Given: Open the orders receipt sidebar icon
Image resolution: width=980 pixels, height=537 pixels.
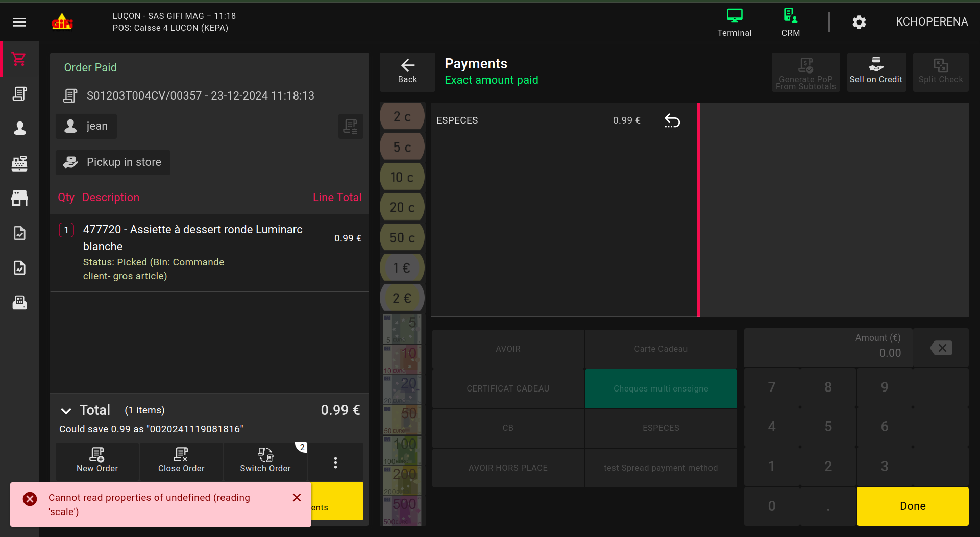Looking at the screenshot, I should coord(19,94).
